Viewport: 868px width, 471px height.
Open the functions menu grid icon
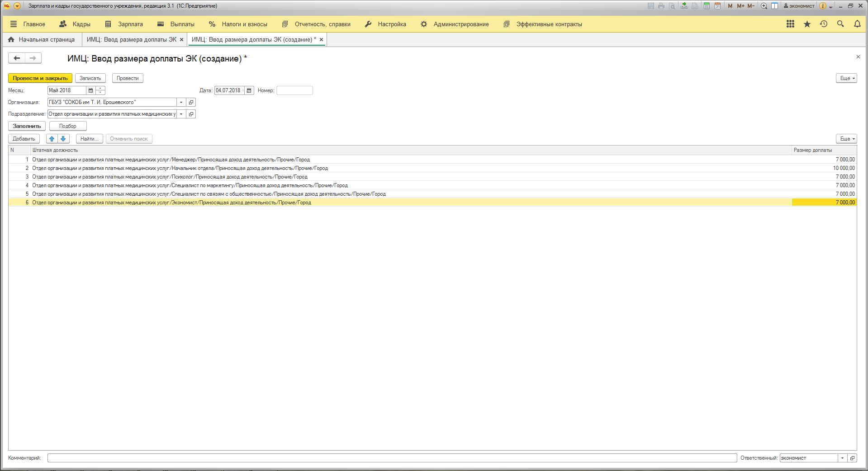tap(790, 24)
